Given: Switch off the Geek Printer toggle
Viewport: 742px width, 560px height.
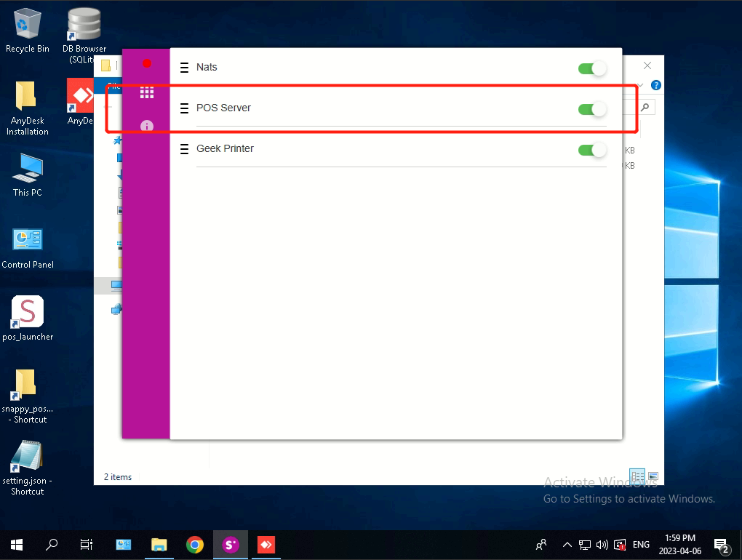Looking at the screenshot, I should click(x=592, y=150).
